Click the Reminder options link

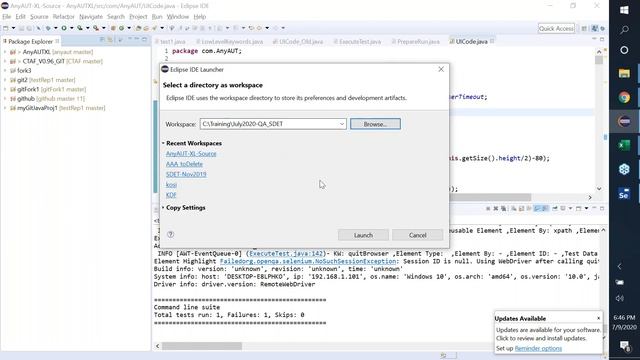tap(538, 349)
